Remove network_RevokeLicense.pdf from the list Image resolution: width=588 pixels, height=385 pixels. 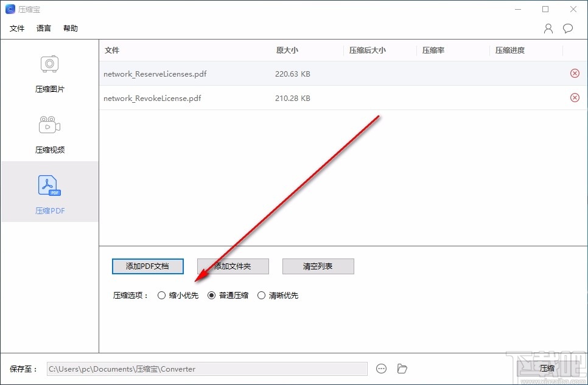pos(575,98)
